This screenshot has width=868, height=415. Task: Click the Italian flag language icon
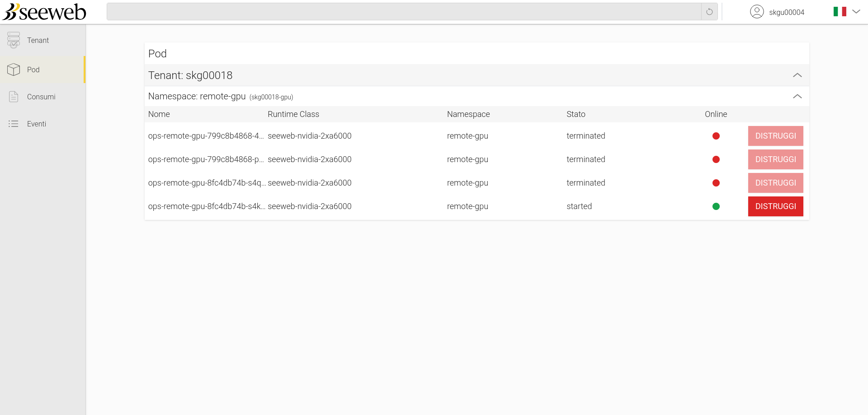click(840, 12)
